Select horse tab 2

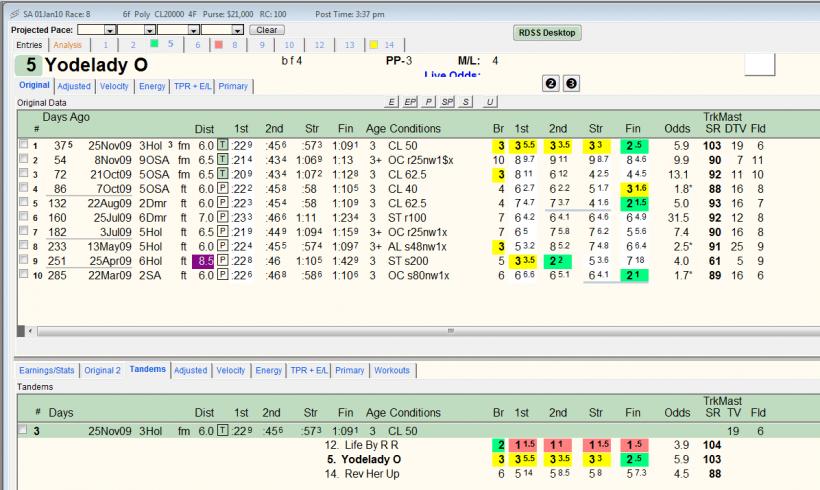pos(133,45)
